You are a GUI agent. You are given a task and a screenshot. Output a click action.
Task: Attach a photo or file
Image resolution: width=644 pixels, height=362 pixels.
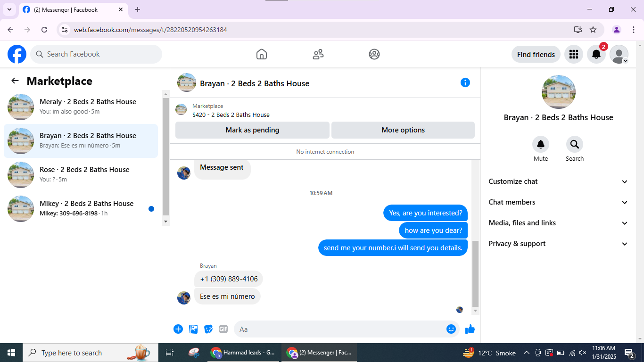(193, 329)
